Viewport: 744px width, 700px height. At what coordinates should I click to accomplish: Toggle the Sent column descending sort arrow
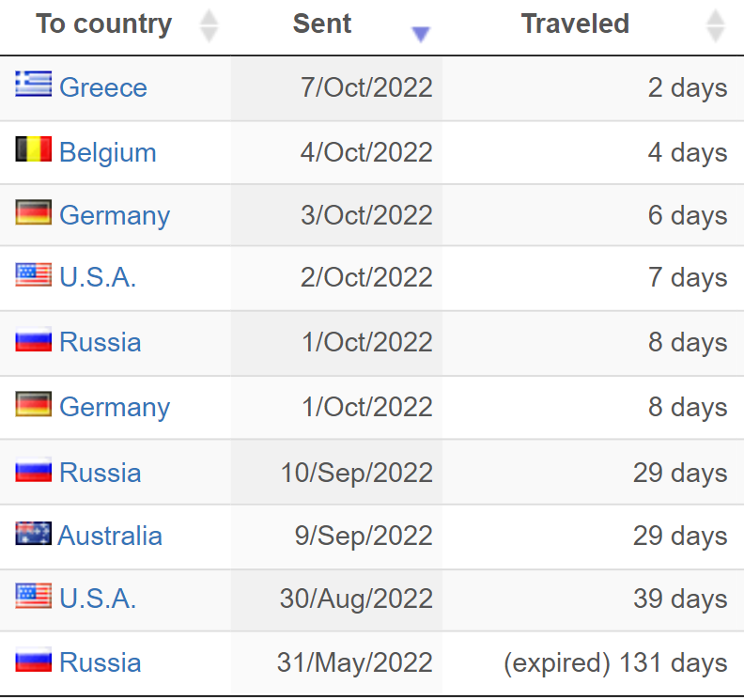421,34
